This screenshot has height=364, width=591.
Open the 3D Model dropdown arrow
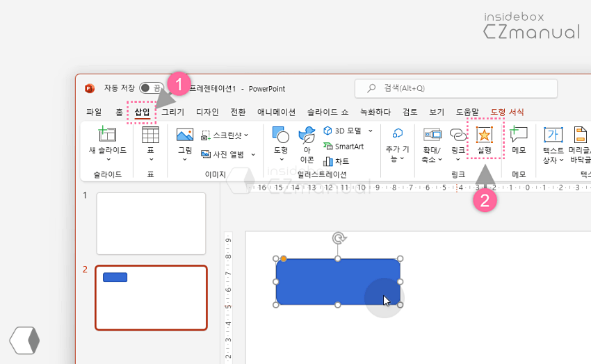tap(371, 131)
